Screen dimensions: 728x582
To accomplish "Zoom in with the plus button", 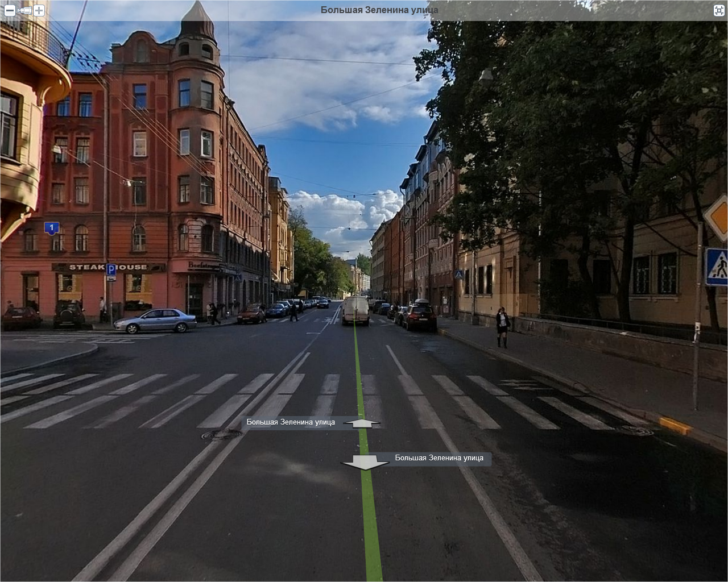I will coord(39,10).
